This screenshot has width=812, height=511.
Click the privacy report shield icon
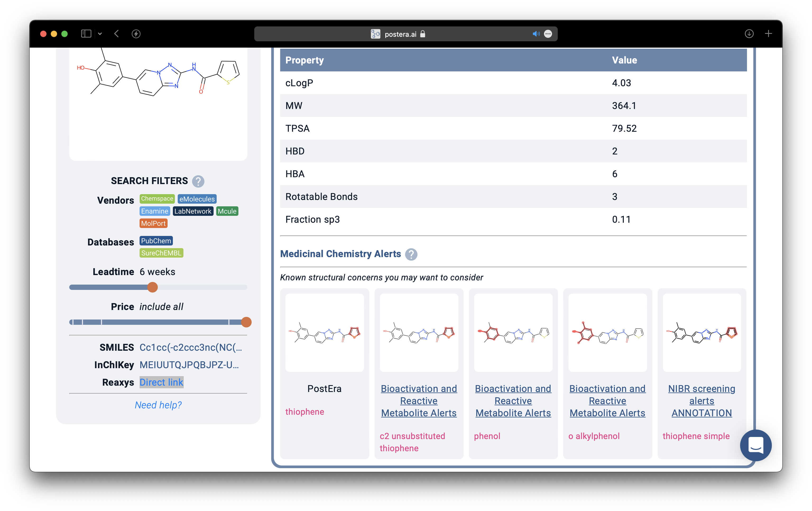(x=136, y=34)
